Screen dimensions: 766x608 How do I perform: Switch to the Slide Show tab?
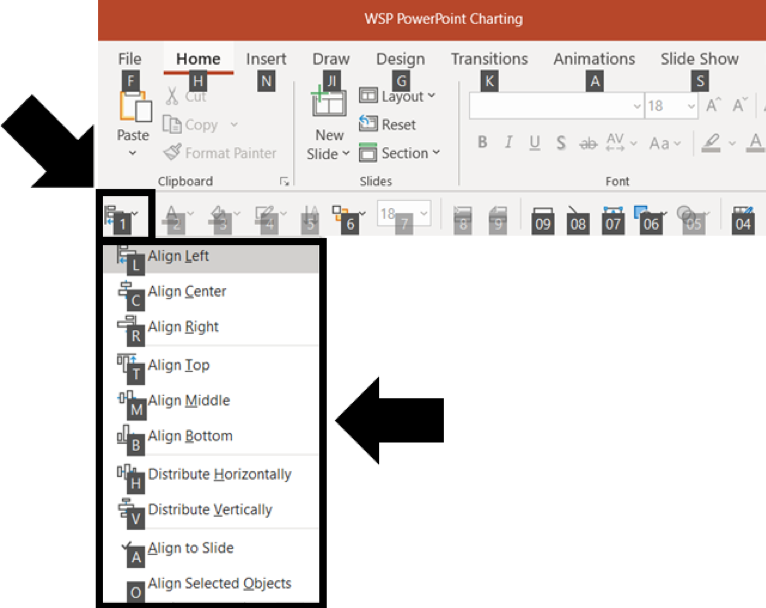(x=699, y=59)
